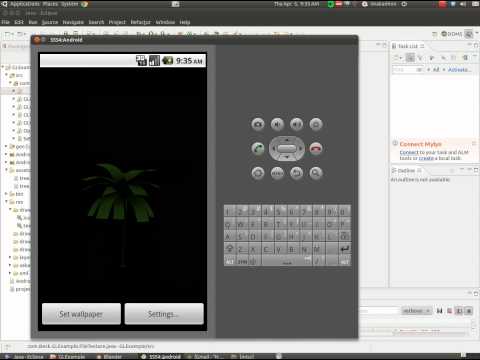Click the space bar on emulator keyboard
The image size is (480, 360).
click(287, 261)
